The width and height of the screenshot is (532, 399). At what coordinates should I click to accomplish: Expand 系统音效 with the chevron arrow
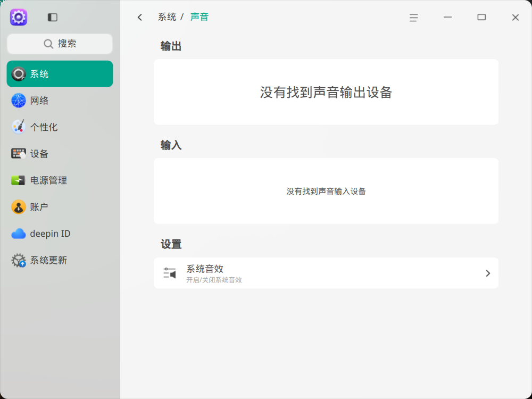pos(488,273)
